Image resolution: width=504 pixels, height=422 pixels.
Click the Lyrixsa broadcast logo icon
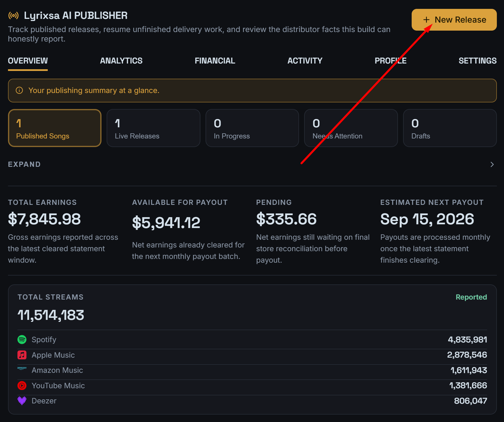(x=13, y=15)
